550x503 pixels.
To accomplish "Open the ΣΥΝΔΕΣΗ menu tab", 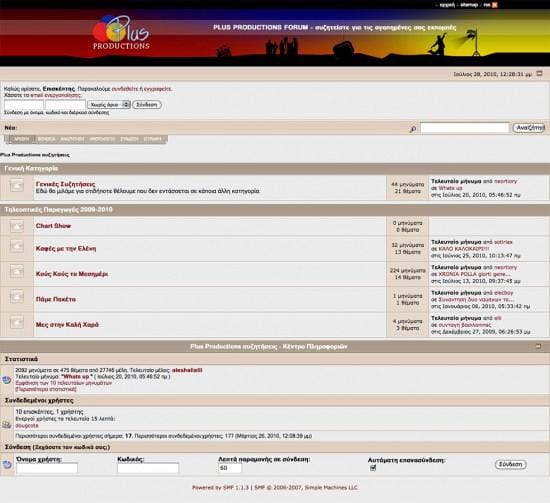I will [x=129, y=139].
